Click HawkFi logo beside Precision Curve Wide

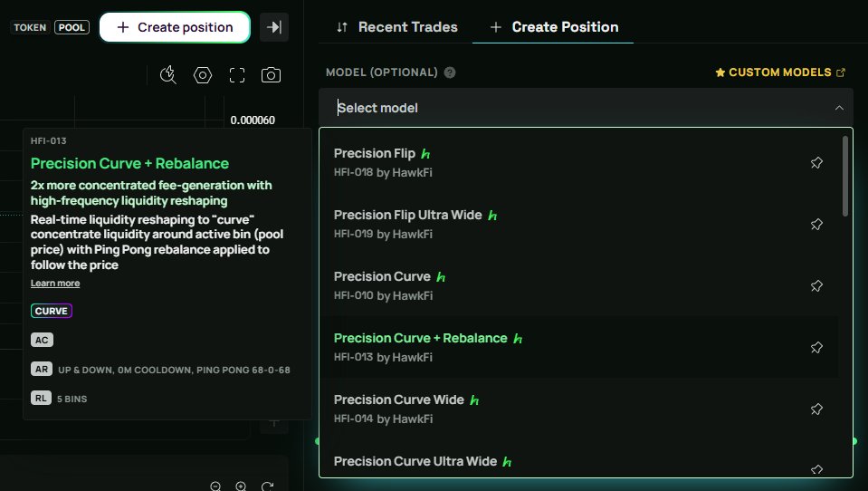tap(474, 400)
